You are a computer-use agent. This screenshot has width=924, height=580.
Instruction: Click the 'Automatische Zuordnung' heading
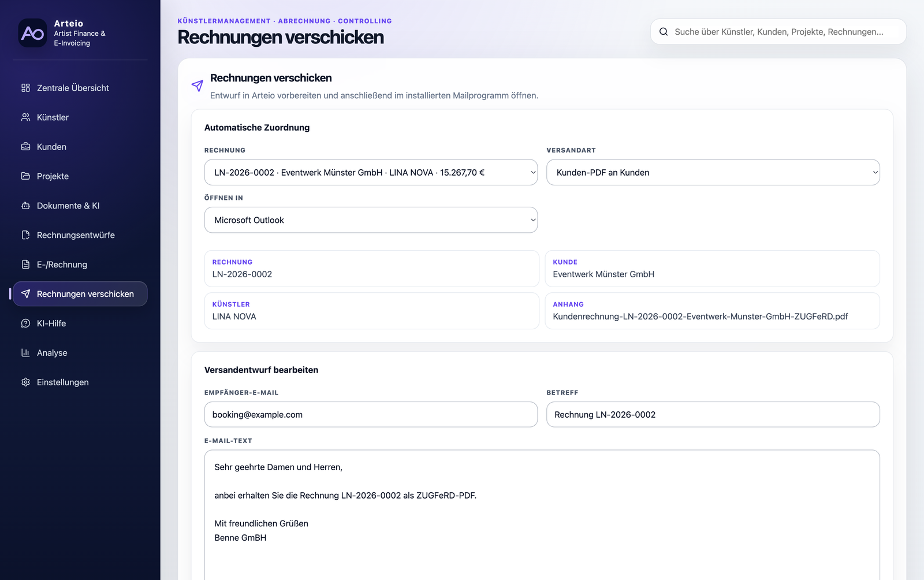tap(257, 128)
